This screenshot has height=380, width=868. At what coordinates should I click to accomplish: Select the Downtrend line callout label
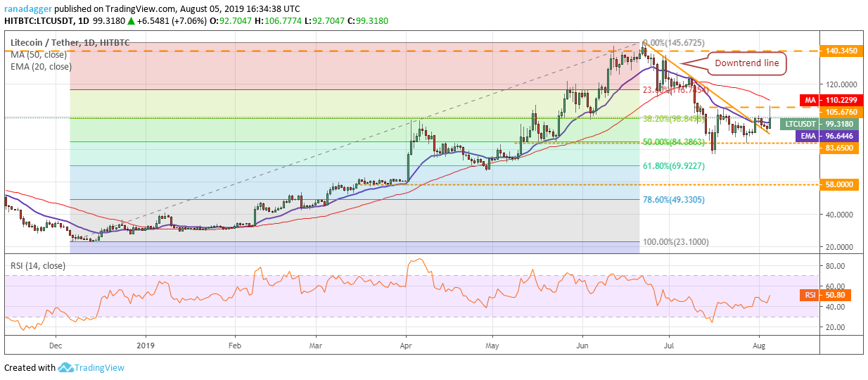click(x=746, y=63)
